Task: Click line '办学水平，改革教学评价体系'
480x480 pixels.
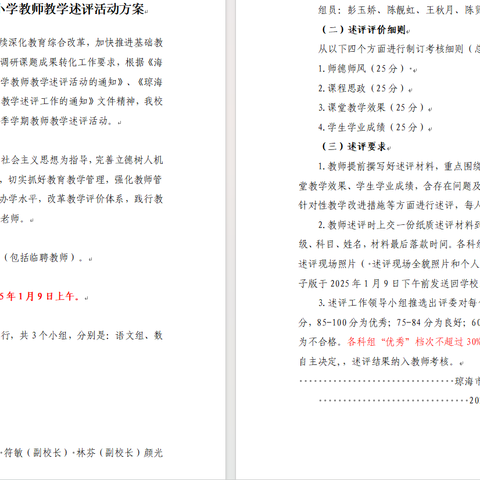Action: [x=81, y=199]
